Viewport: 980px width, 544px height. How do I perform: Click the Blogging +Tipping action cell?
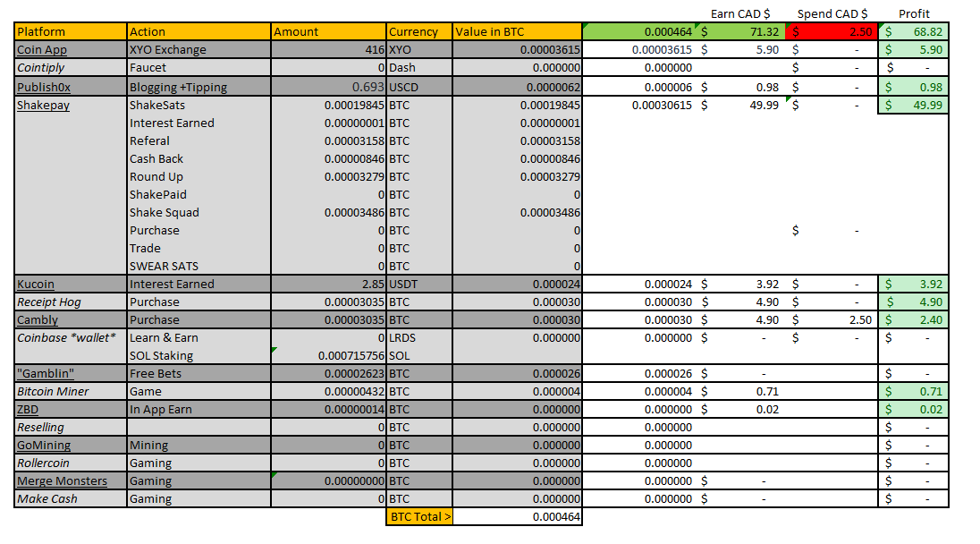199,88
